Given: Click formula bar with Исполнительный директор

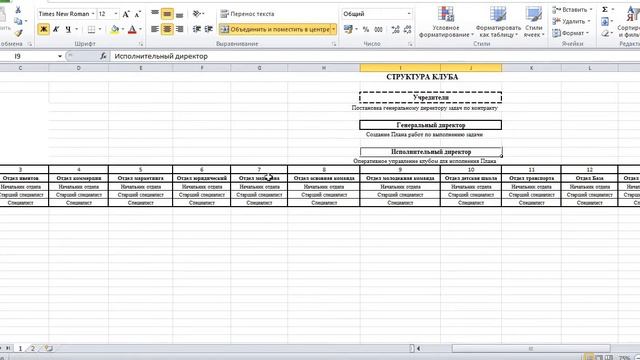Looking at the screenshot, I should click(375, 56).
